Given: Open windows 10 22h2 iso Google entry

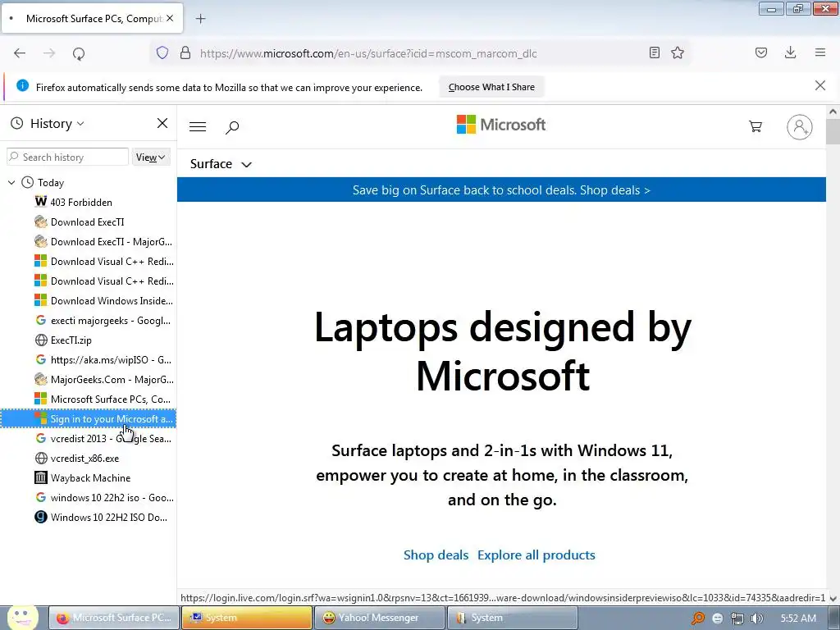Looking at the screenshot, I should pos(88,498).
